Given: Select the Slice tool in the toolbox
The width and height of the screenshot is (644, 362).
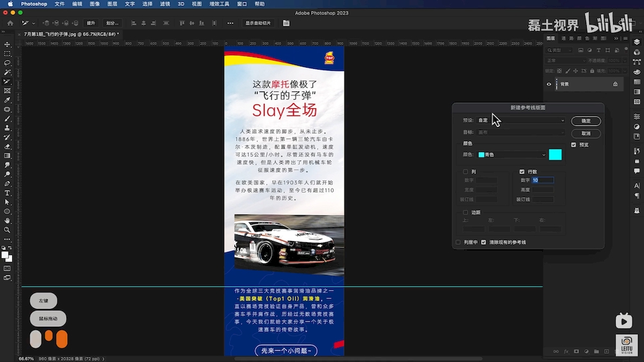Looking at the screenshot, I should tap(7, 82).
